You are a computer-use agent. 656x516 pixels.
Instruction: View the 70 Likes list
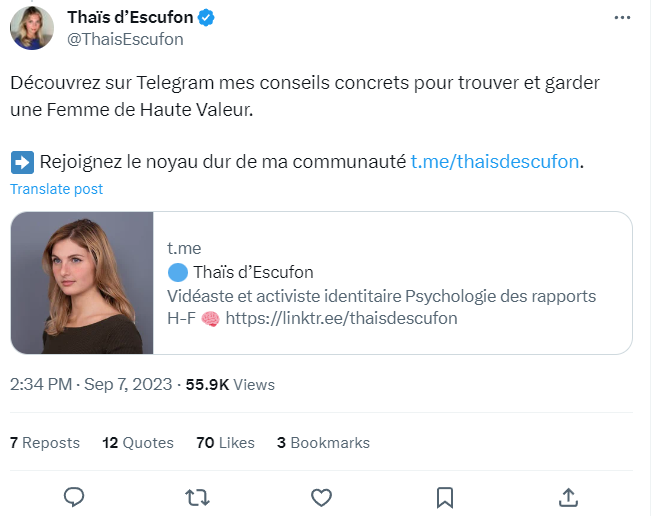point(226,442)
